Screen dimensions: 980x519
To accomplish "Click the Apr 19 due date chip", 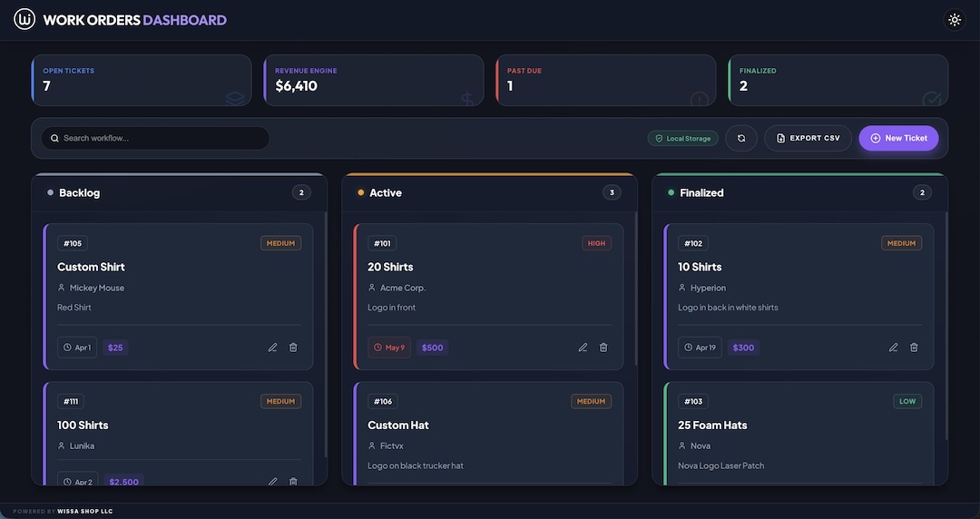I will [700, 348].
